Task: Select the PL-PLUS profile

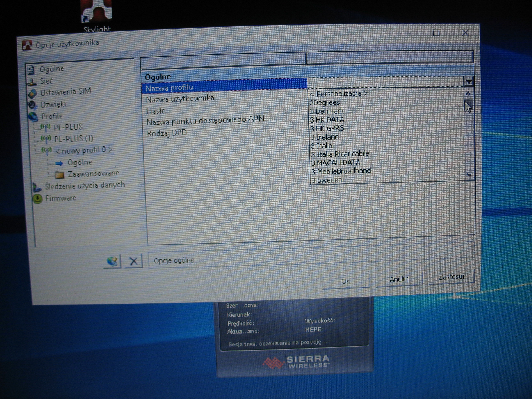Action: [68, 127]
